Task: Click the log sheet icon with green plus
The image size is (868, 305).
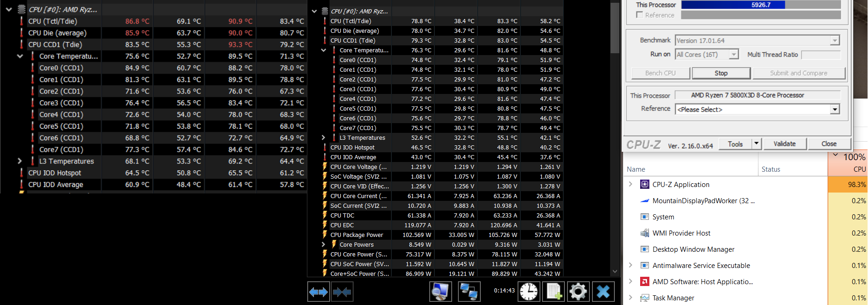Action: pos(554,292)
